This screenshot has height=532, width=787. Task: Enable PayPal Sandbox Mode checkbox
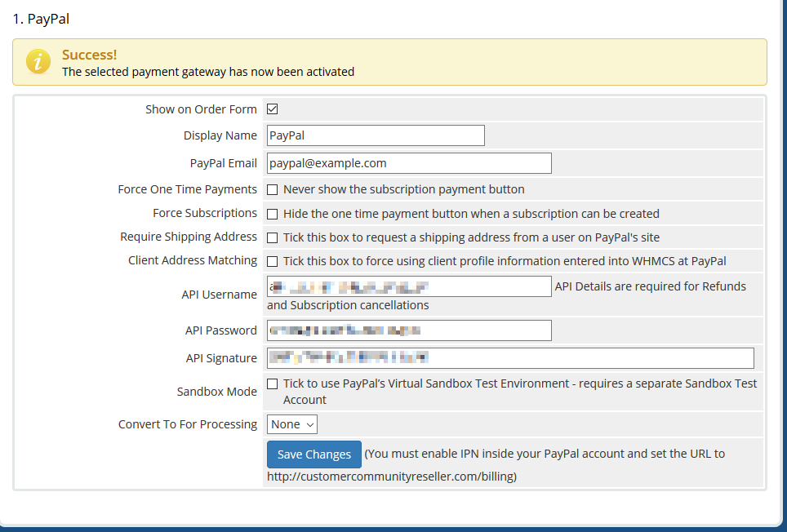coord(273,384)
